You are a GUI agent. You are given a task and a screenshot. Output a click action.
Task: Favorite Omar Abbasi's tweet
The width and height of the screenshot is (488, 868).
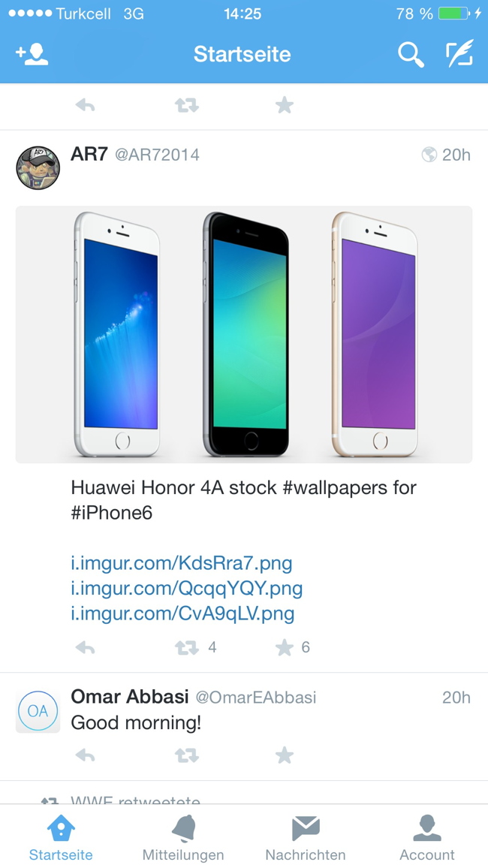coord(284,755)
